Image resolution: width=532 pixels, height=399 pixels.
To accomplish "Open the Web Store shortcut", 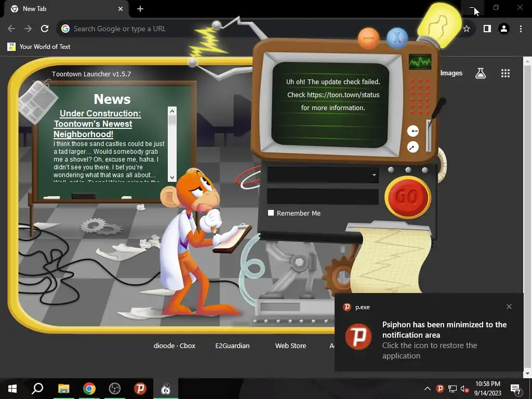I will (291, 345).
